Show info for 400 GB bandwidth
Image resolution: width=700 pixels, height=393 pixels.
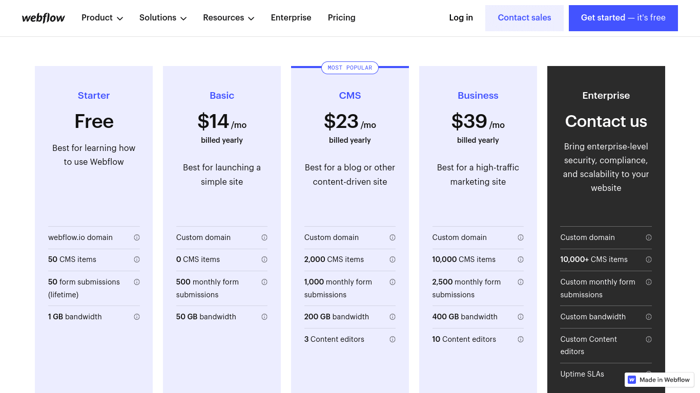point(521,317)
